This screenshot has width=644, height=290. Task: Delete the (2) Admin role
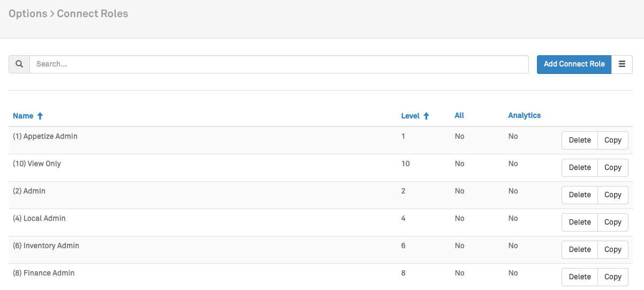point(579,195)
